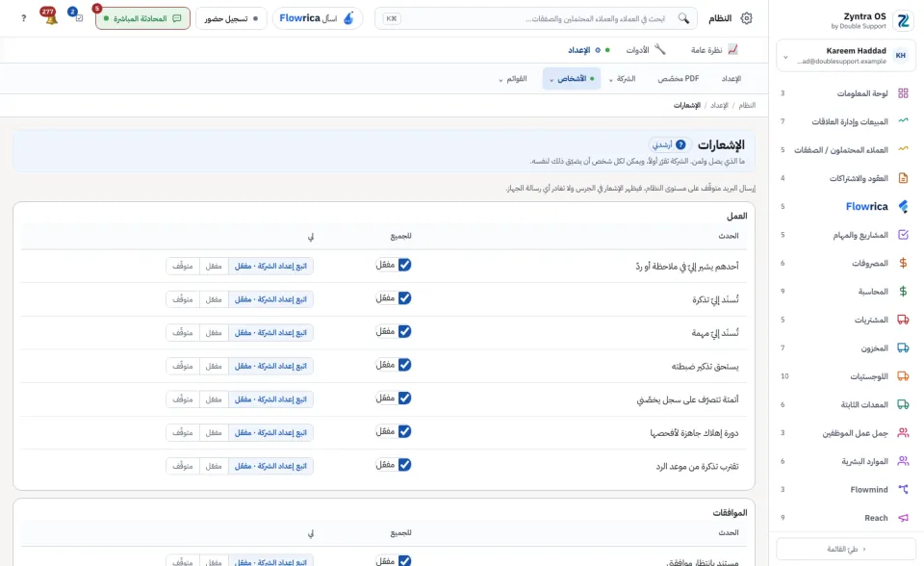924x566 pixels.
Task: Click the KH user avatar
Action: [x=901, y=56]
